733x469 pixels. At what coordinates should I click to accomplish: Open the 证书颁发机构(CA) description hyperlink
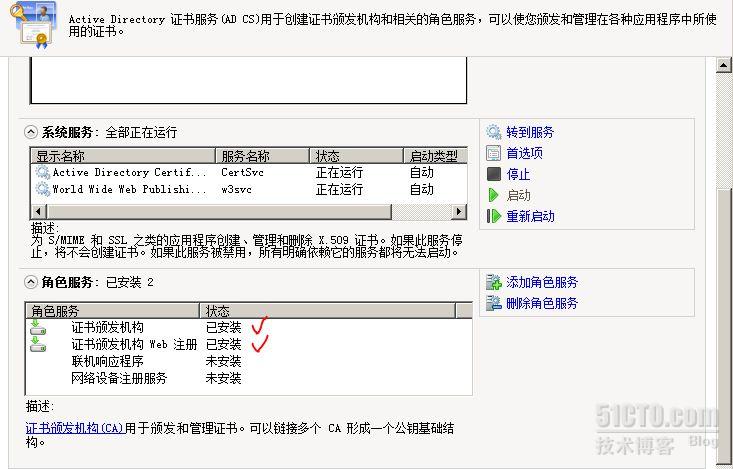coord(75,428)
